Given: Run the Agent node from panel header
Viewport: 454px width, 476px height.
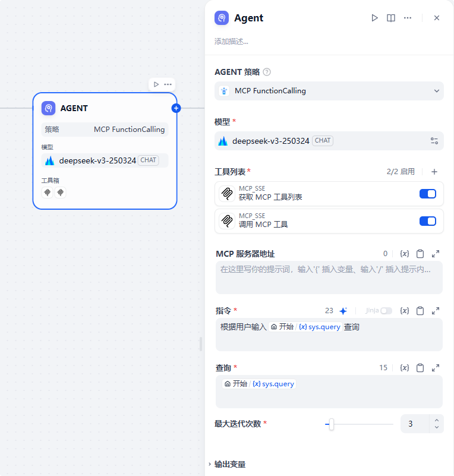Looking at the screenshot, I should click(374, 18).
